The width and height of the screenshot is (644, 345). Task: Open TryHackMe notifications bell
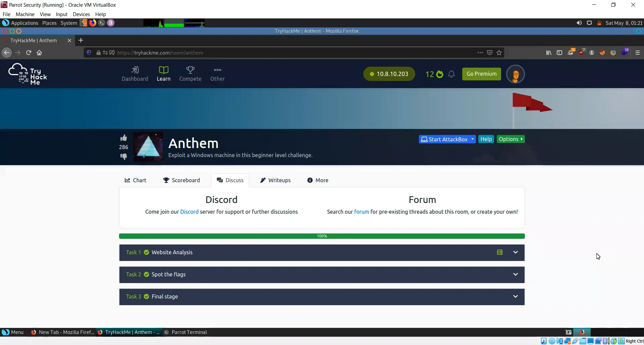point(451,74)
